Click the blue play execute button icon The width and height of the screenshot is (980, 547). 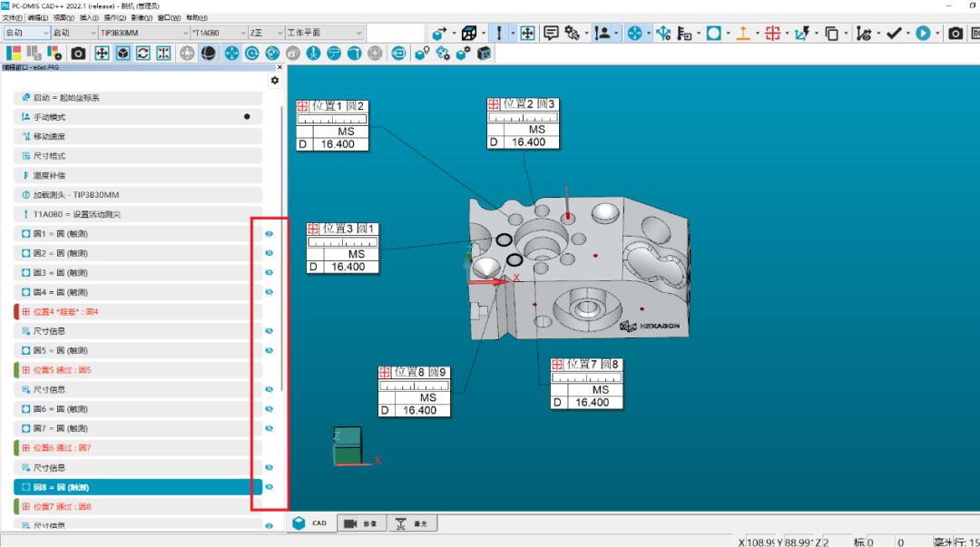click(923, 34)
